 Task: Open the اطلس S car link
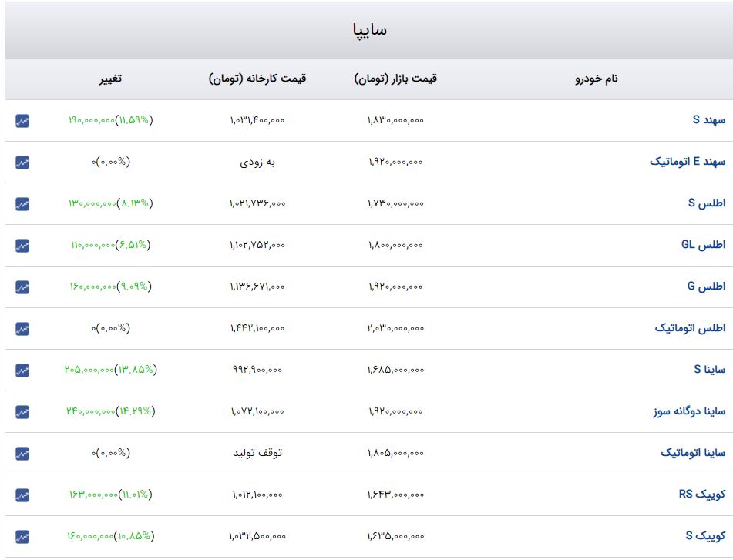click(x=706, y=203)
